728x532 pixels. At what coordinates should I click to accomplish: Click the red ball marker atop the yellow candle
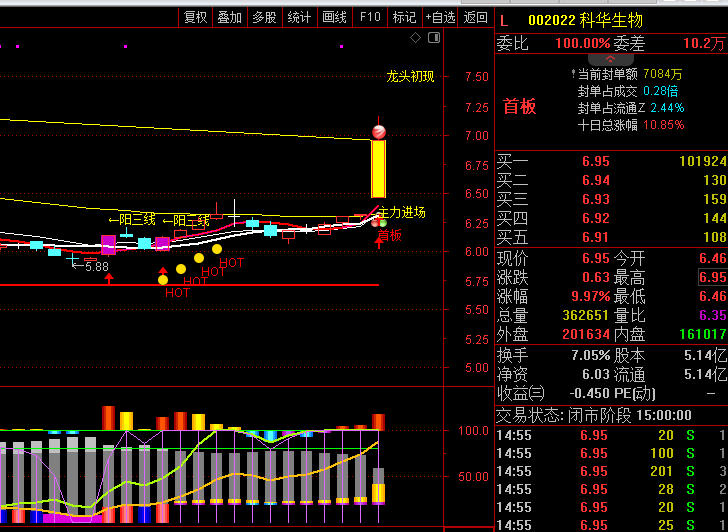tap(379, 132)
